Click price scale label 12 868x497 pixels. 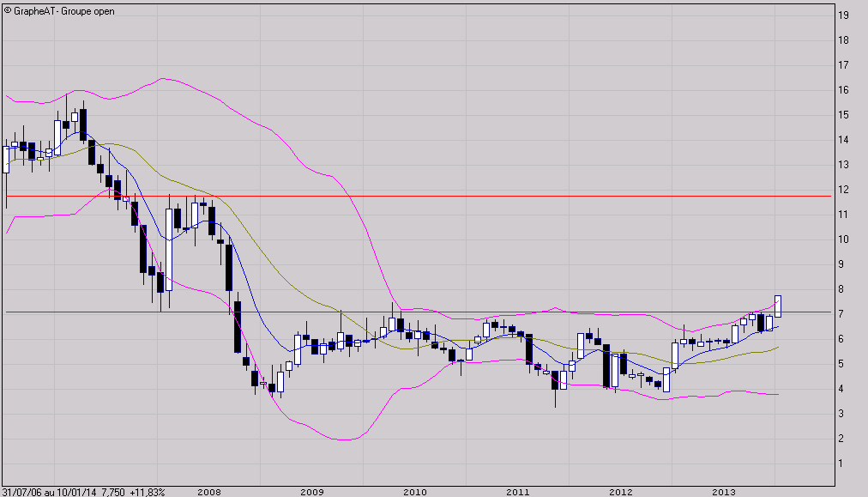(x=844, y=190)
